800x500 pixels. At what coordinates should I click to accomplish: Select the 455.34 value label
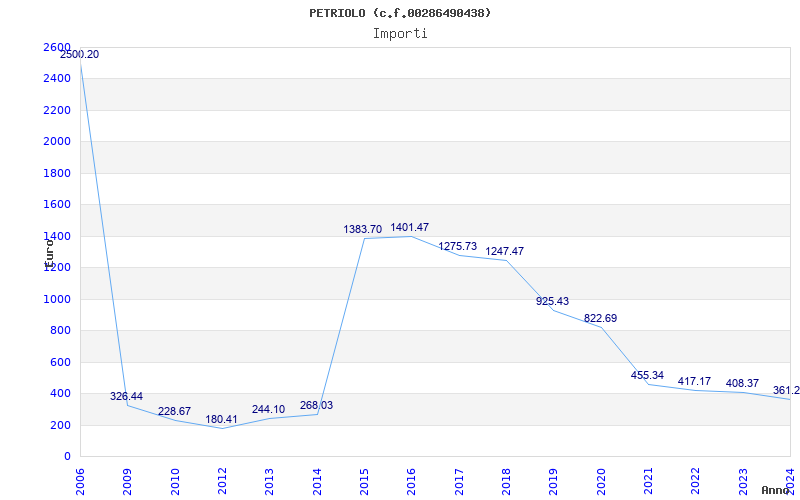point(647,376)
